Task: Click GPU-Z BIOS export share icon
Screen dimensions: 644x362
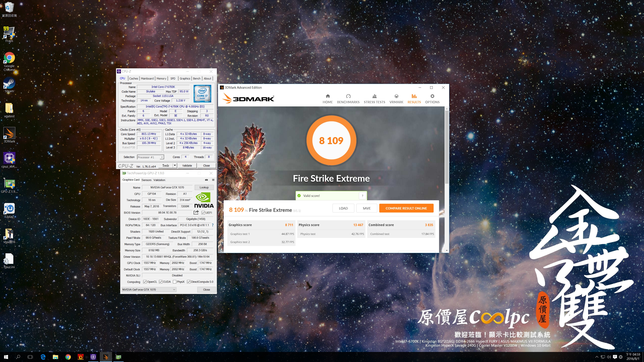Action: point(196,212)
